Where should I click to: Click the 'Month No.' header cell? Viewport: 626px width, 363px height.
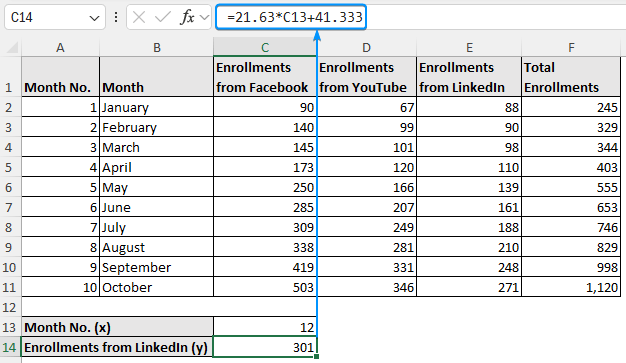coord(60,77)
